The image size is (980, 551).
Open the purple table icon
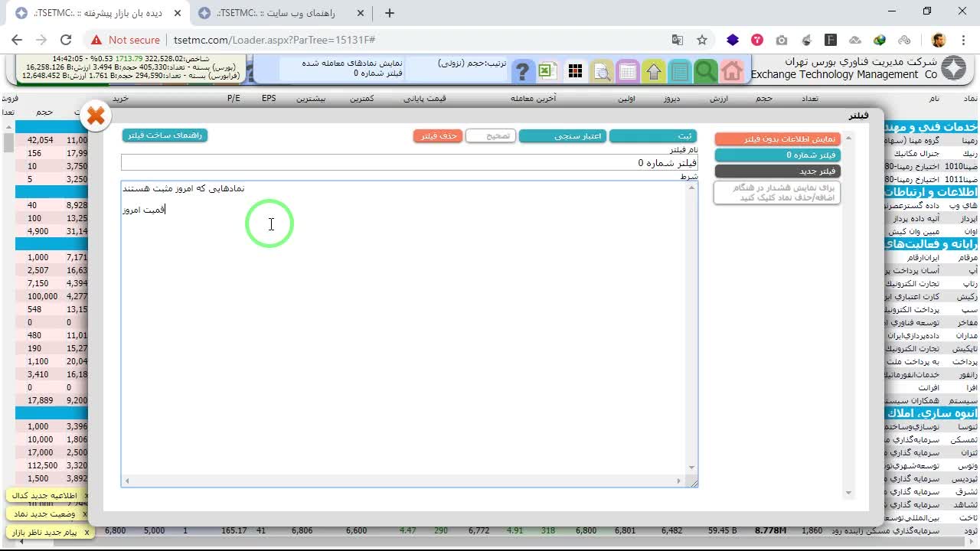pyautogui.click(x=628, y=72)
